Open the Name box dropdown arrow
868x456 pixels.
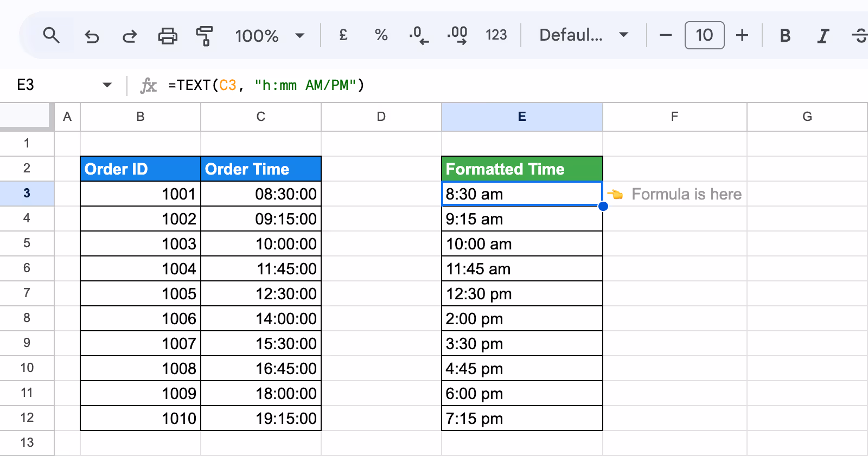click(x=107, y=85)
